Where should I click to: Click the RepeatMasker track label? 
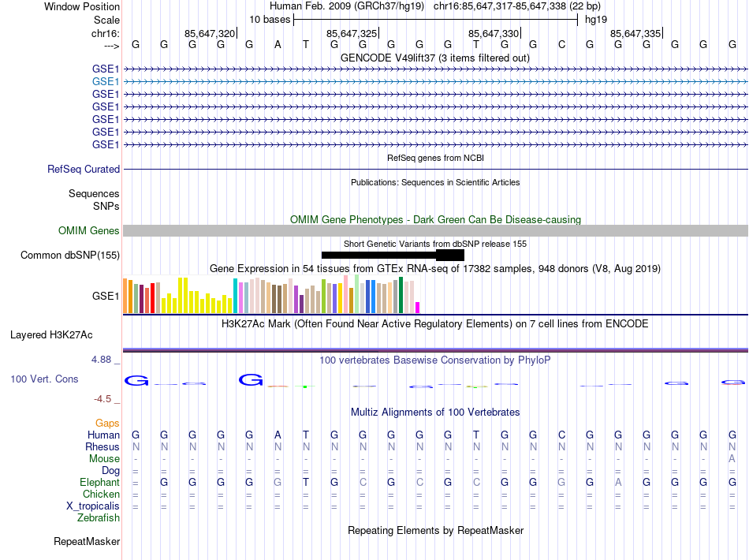click(x=87, y=542)
